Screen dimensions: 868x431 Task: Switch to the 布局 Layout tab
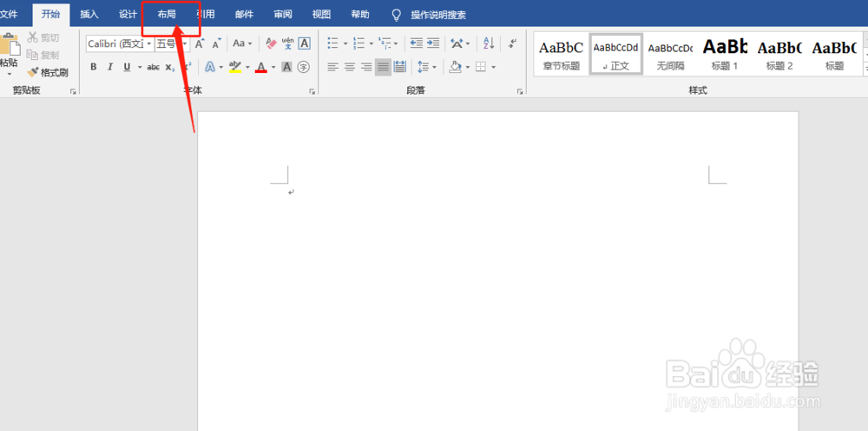point(167,15)
